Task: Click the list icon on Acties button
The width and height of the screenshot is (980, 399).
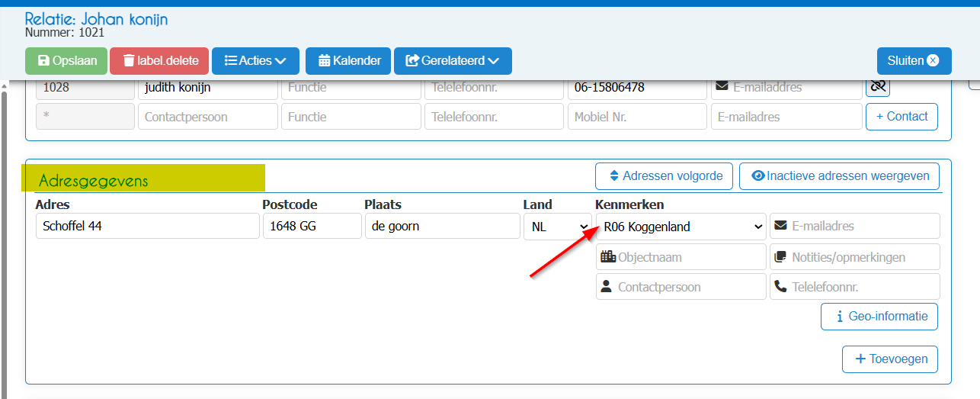Action: [x=231, y=61]
